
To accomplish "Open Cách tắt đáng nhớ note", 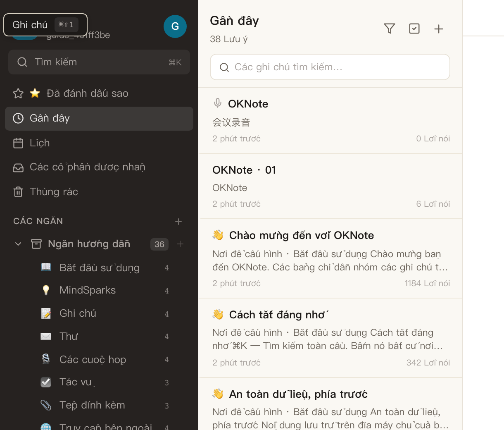I will pos(330,338).
